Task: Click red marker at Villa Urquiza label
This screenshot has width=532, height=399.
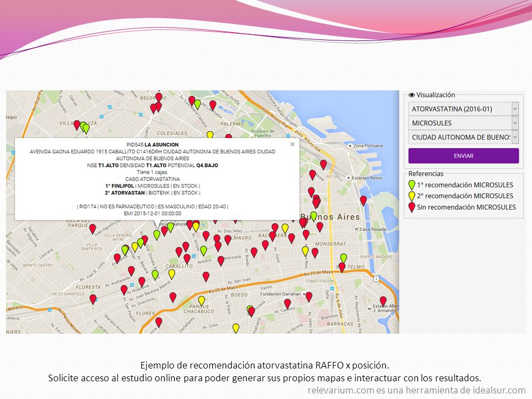Action: 77,125
